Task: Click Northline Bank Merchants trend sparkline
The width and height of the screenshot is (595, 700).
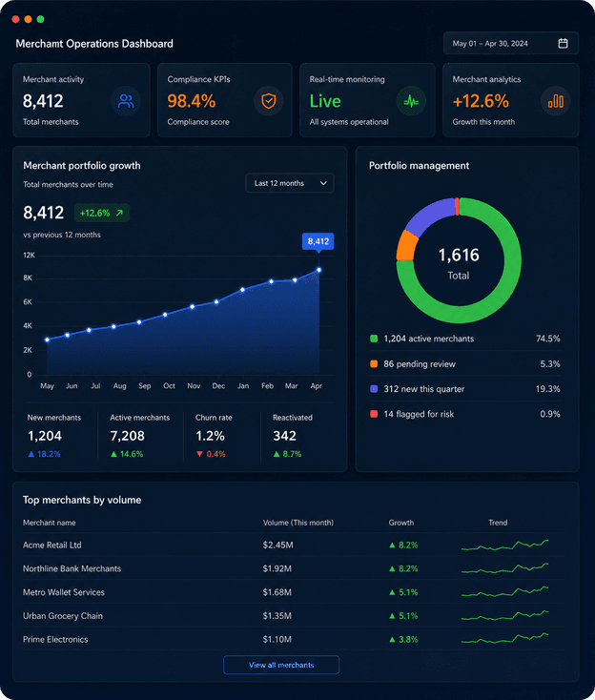Action: tap(504, 568)
